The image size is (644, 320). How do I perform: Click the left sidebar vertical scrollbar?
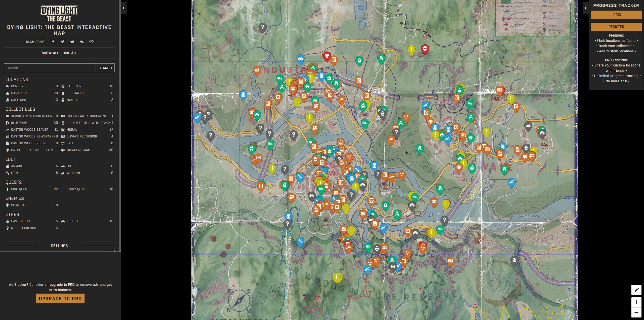[120, 126]
